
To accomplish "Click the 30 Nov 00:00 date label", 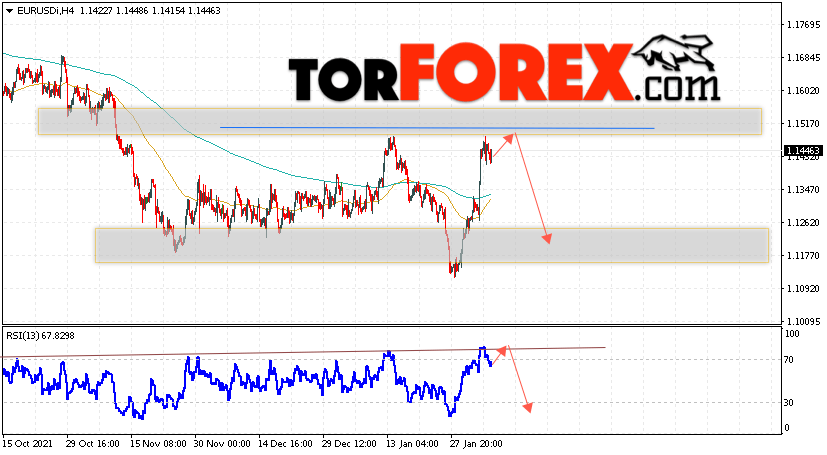I will click(x=222, y=444).
